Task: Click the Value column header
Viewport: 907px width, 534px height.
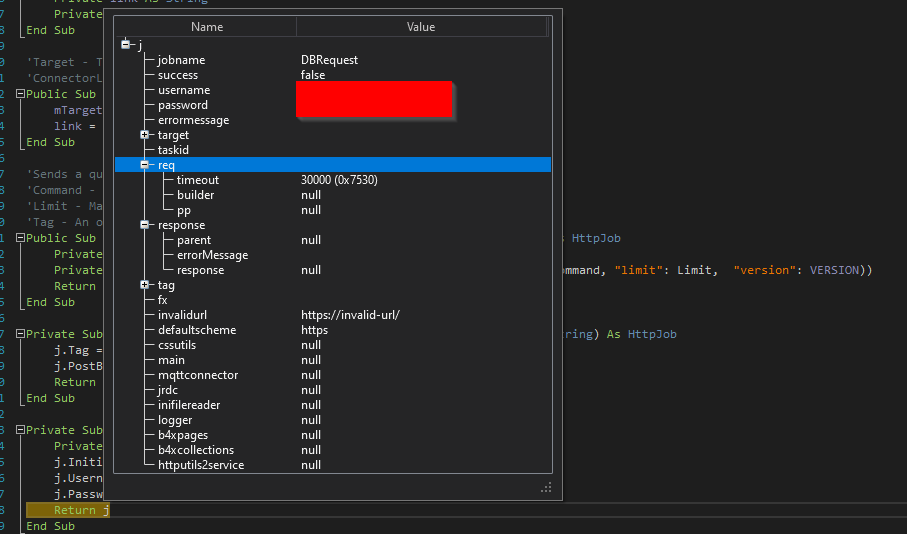Action: pyautogui.click(x=420, y=27)
